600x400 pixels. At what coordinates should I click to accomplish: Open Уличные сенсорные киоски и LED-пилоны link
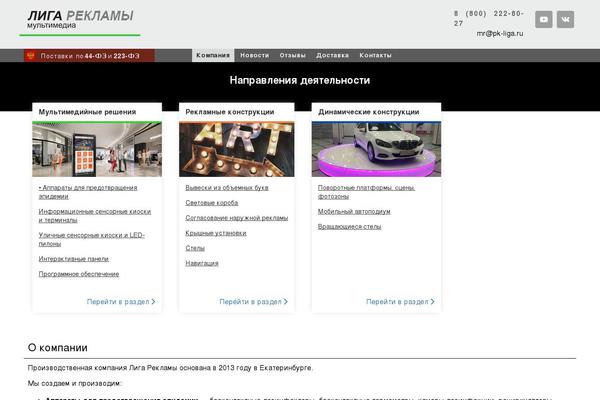pos(91,239)
